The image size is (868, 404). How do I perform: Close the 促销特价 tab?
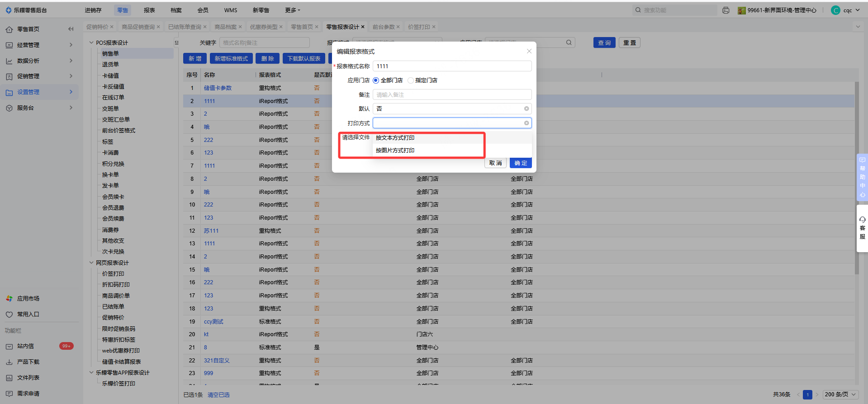(x=112, y=27)
